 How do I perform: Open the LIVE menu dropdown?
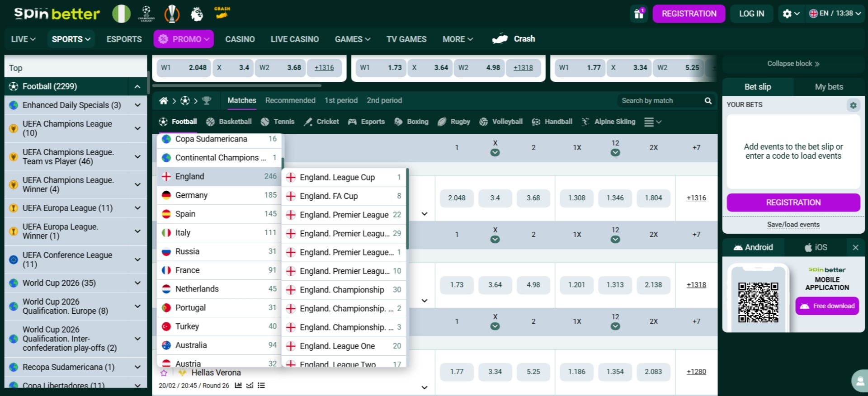(x=23, y=39)
